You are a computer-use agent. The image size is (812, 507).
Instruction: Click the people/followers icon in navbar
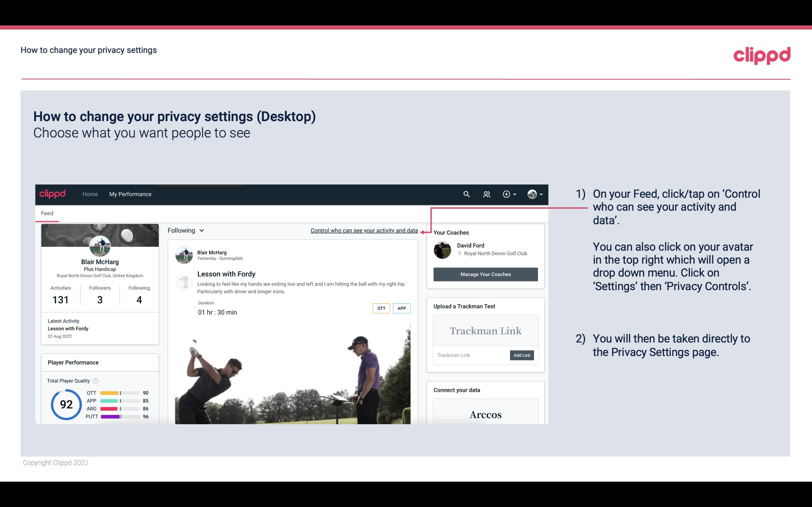487,194
